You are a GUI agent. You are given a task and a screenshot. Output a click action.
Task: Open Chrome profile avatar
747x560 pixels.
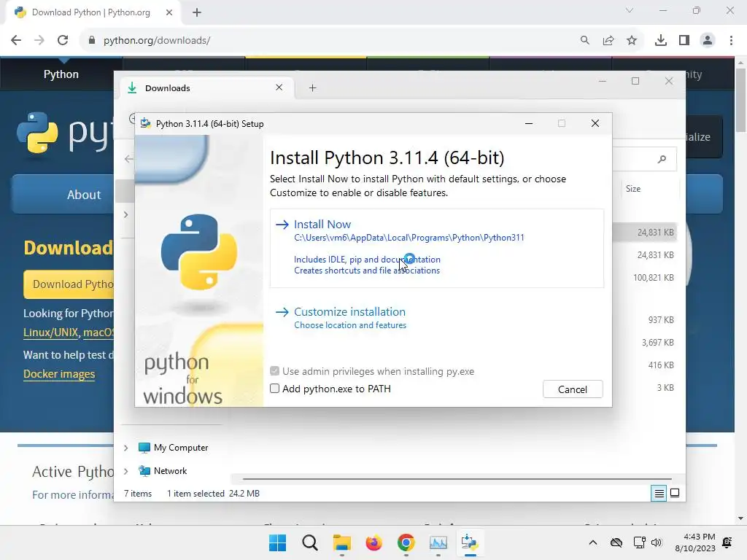(708, 41)
